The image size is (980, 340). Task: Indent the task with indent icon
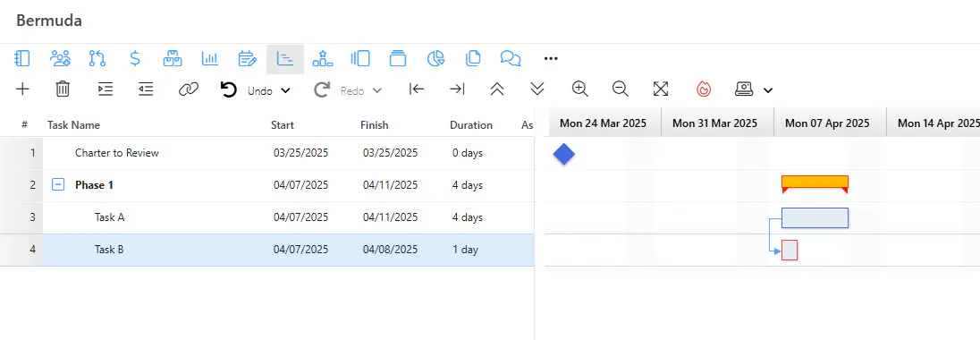(x=106, y=89)
